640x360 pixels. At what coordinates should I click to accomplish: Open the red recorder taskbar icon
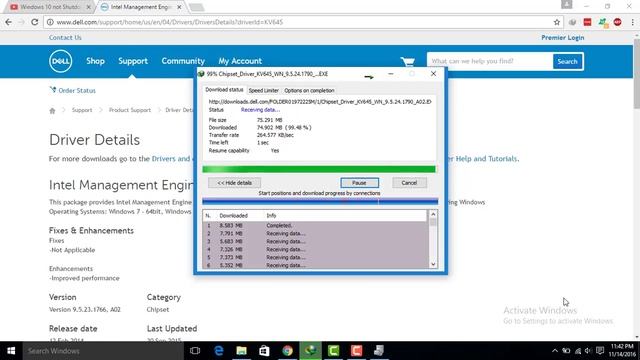356,351
